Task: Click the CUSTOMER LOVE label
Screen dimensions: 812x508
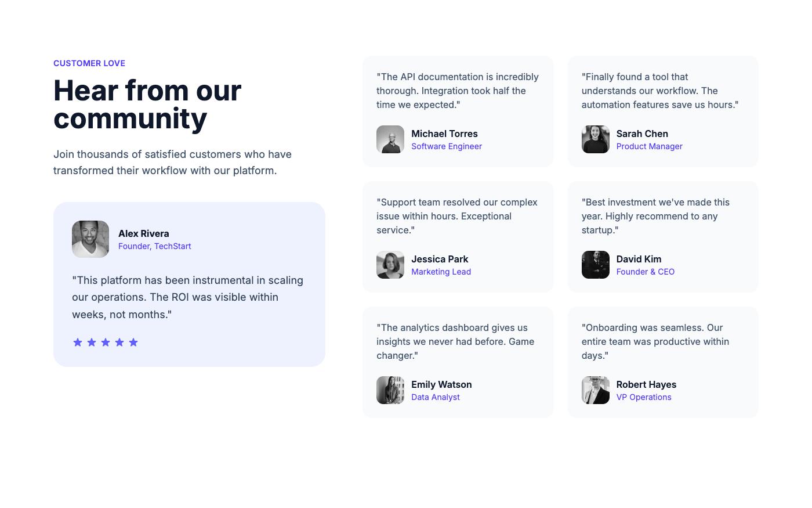Action: (89, 63)
